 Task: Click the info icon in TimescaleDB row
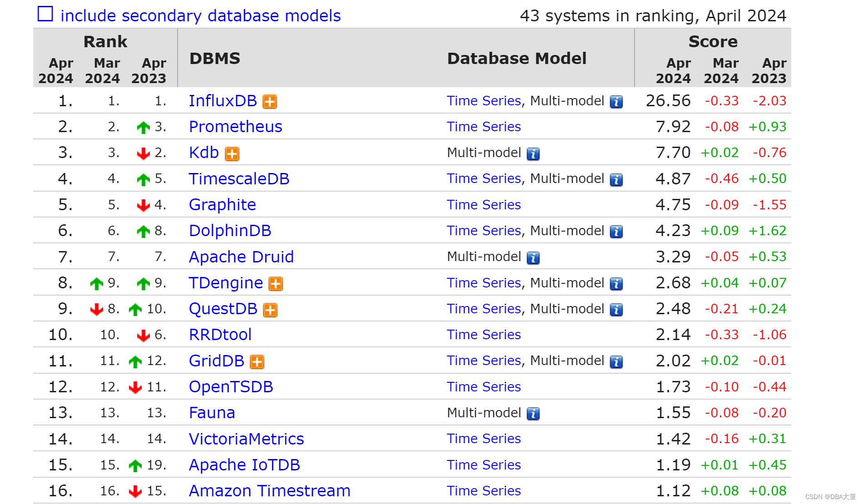[616, 180]
